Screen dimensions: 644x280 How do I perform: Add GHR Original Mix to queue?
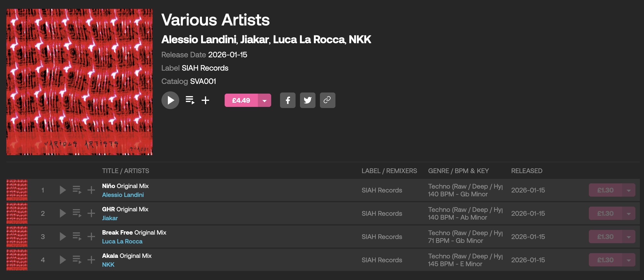point(77,214)
